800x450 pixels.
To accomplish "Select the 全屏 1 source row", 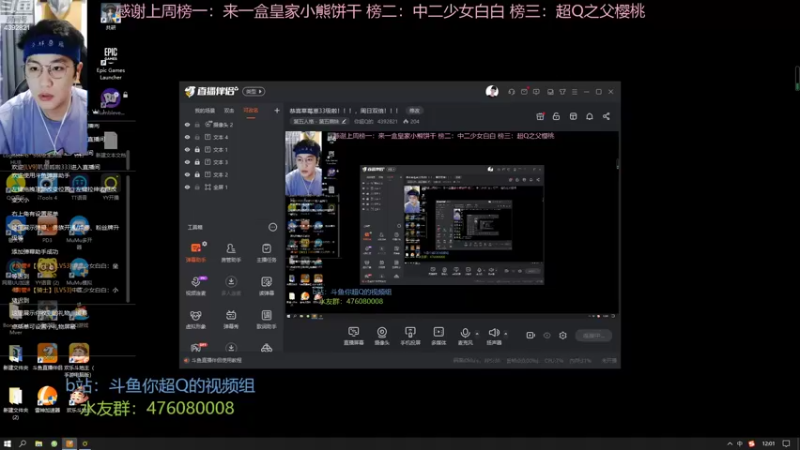I will click(232, 187).
